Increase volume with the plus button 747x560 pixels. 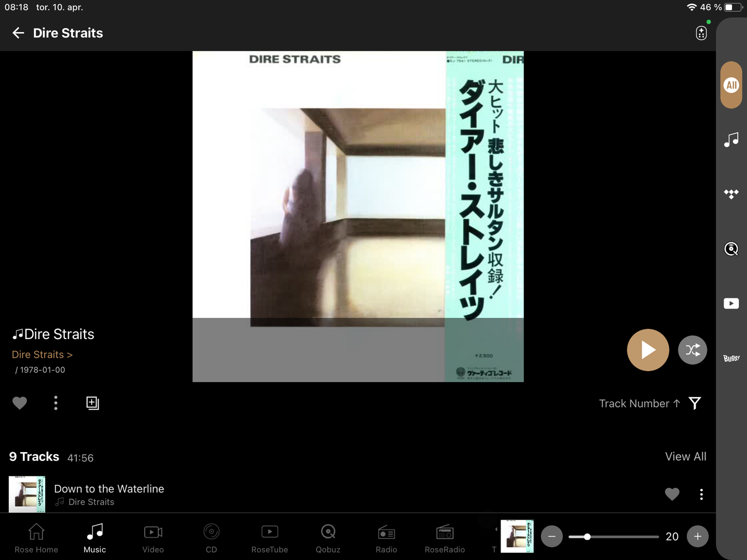pyautogui.click(x=698, y=536)
